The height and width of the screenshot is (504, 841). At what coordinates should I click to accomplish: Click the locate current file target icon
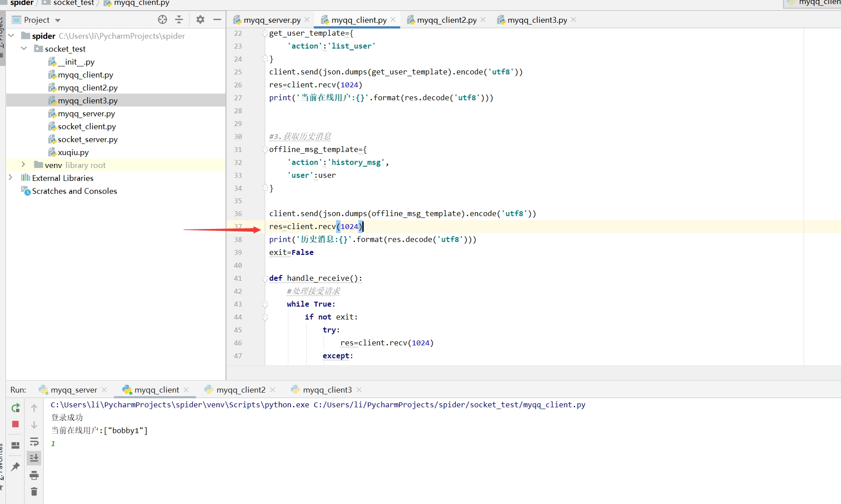pyautogui.click(x=162, y=20)
